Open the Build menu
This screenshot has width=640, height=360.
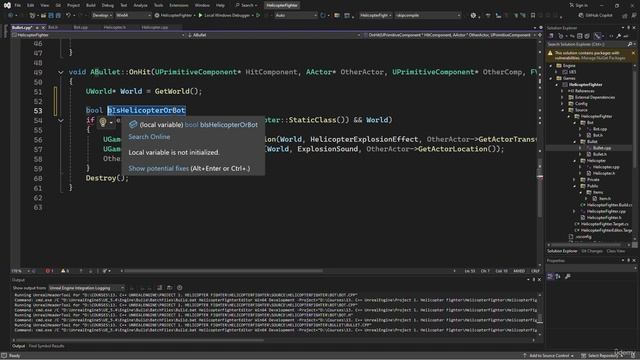click(x=91, y=5)
